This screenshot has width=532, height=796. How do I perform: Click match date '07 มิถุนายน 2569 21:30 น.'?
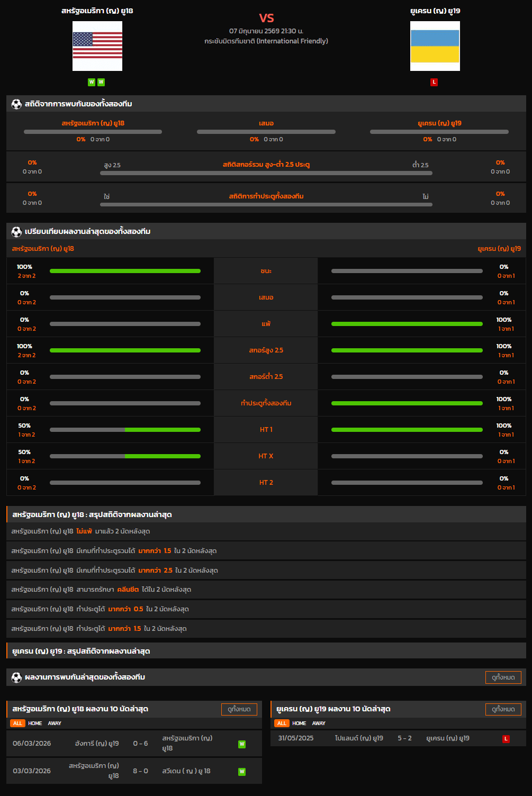pyautogui.click(x=266, y=31)
